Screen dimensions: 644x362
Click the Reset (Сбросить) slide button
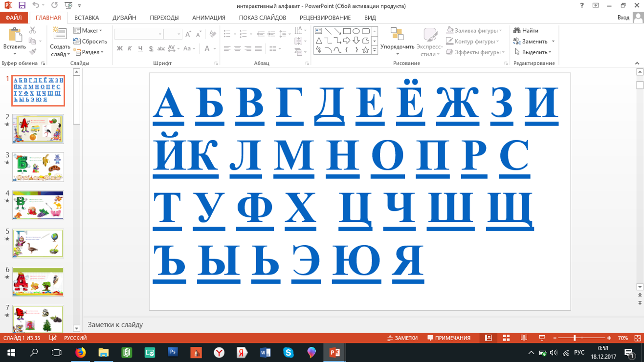point(90,42)
